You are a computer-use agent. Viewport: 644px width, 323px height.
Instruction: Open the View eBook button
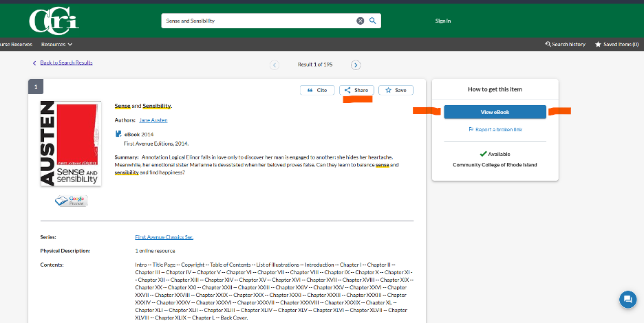click(495, 112)
